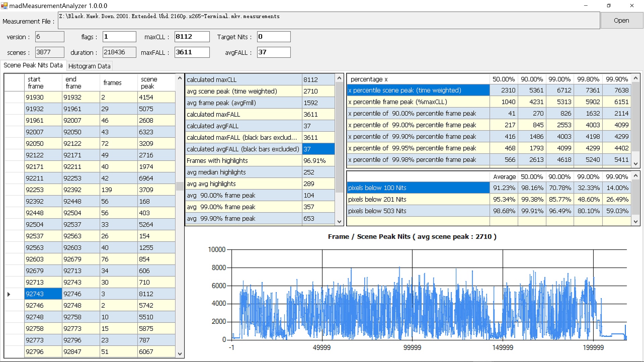
Task: Click the Measurement File path field
Action: 329,20
